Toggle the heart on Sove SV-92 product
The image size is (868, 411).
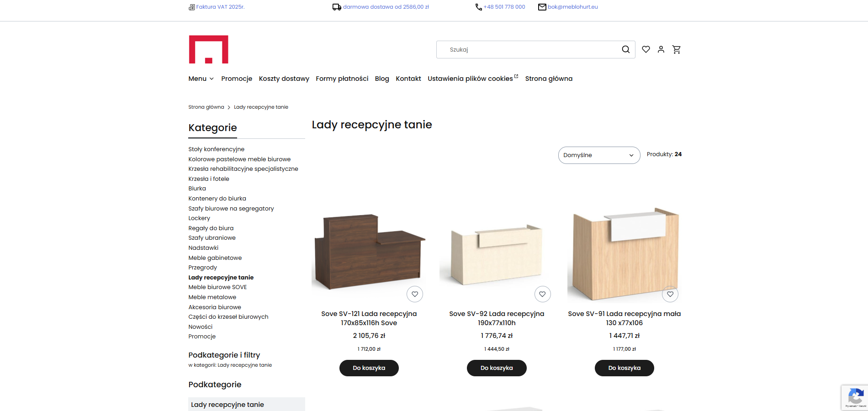click(x=542, y=294)
